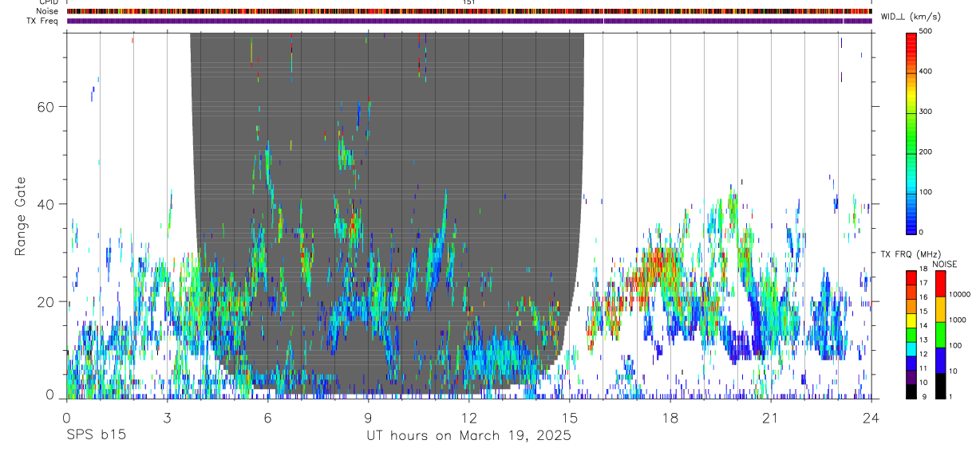Click the '151' CPID value at top
This screenshot has height=452, width=980.
coord(469,2)
